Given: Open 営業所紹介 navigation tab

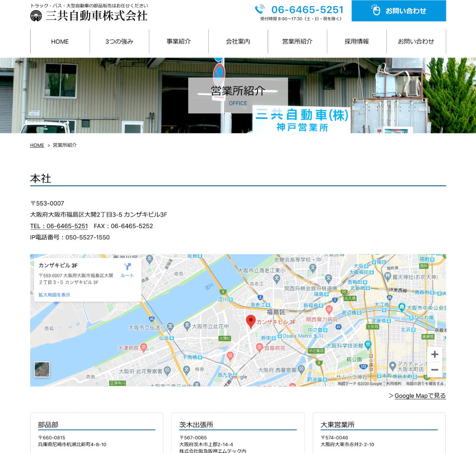Looking at the screenshot, I should (297, 41).
